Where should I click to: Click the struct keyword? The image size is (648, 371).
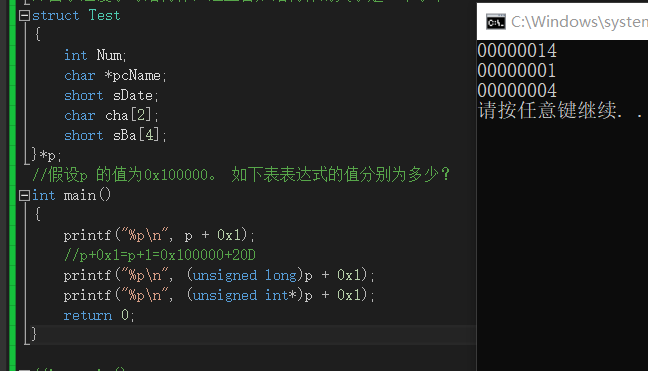pyautogui.click(x=55, y=16)
